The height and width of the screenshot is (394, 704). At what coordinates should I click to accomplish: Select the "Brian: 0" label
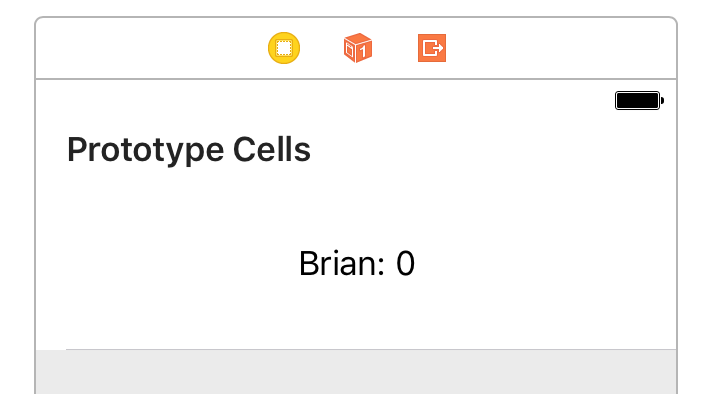357,263
